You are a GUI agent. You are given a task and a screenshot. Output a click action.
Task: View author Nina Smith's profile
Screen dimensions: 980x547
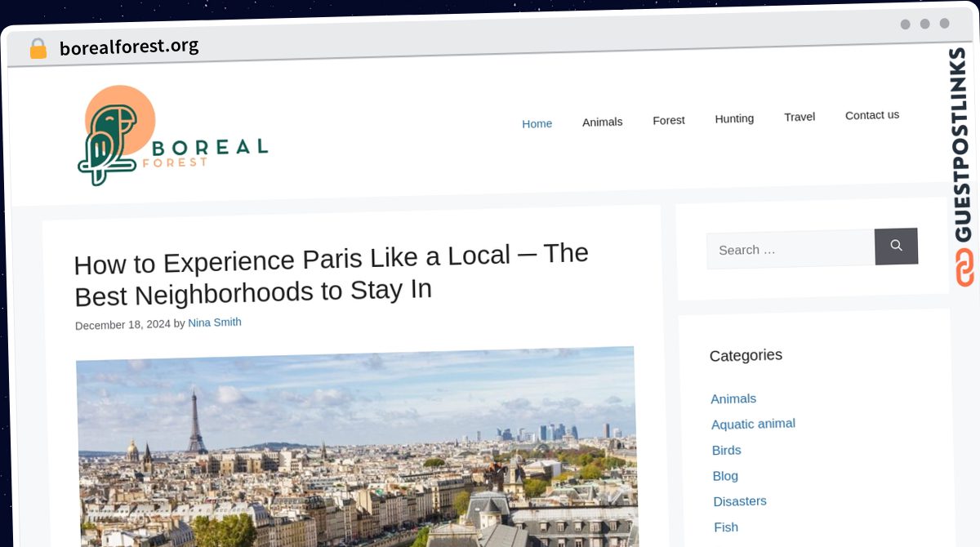pyautogui.click(x=215, y=322)
